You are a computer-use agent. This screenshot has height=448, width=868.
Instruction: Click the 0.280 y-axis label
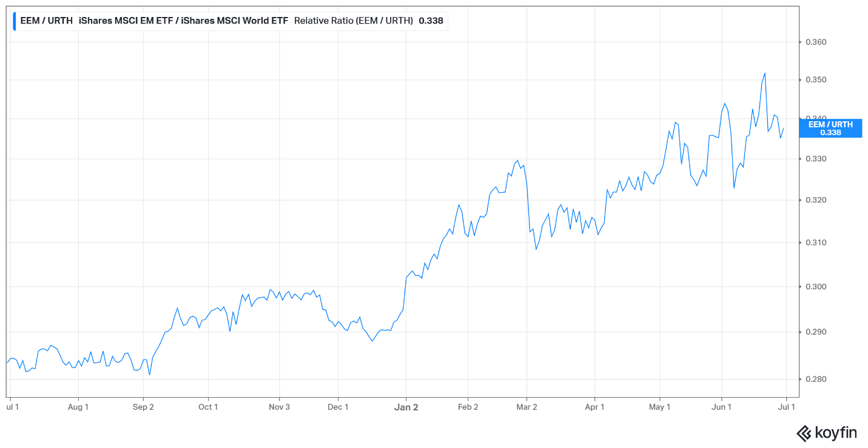tap(815, 379)
